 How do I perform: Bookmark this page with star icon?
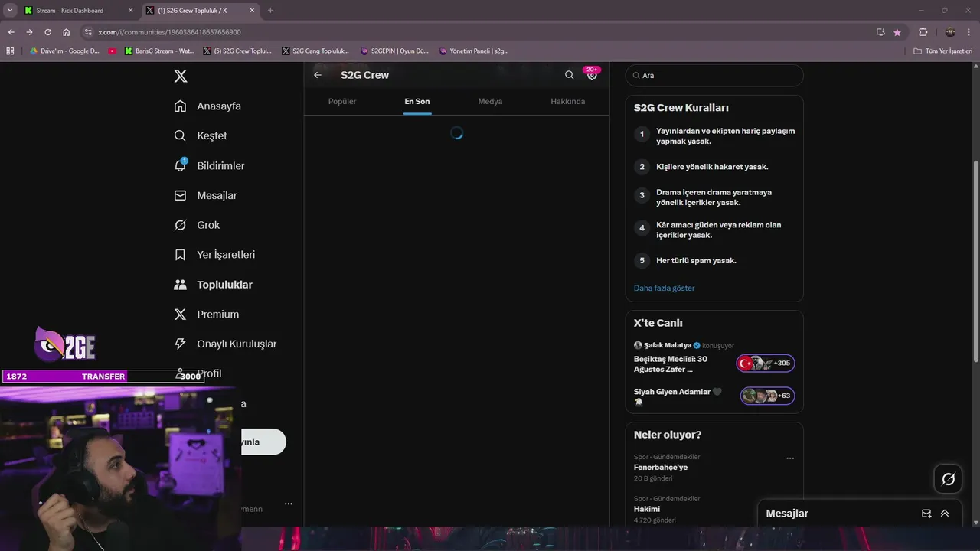pyautogui.click(x=897, y=32)
